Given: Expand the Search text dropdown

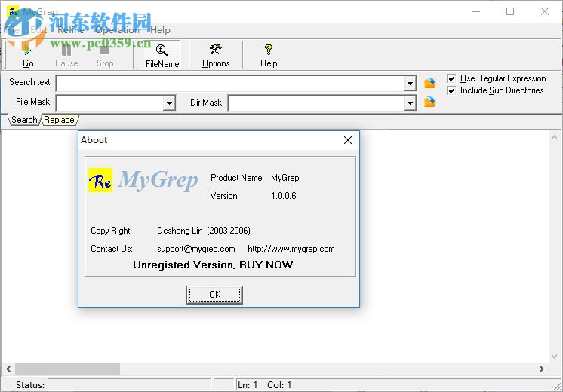Looking at the screenshot, I should pyautogui.click(x=410, y=84).
